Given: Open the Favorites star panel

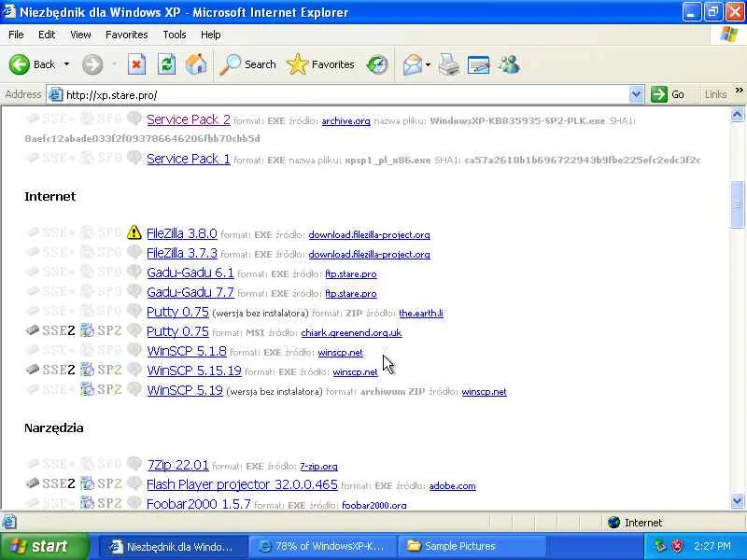Looking at the screenshot, I should pos(320,64).
